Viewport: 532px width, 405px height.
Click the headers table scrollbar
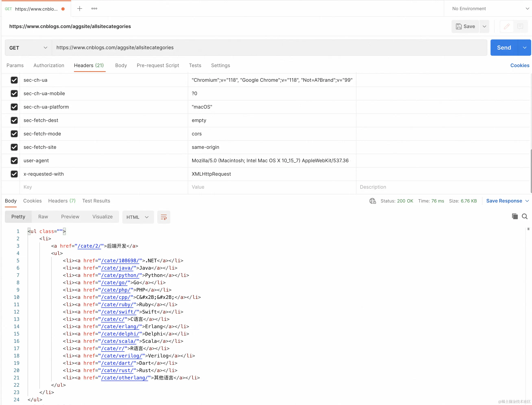[x=531, y=171]
